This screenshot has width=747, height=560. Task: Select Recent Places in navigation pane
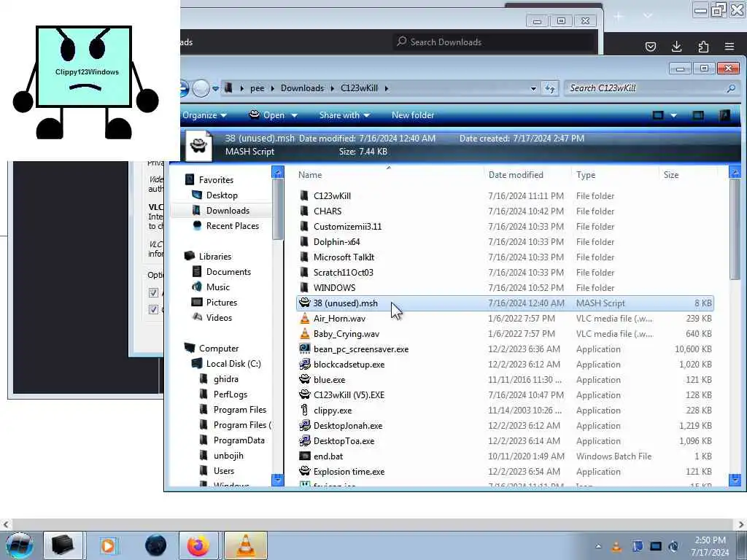(x=232, y=226)
